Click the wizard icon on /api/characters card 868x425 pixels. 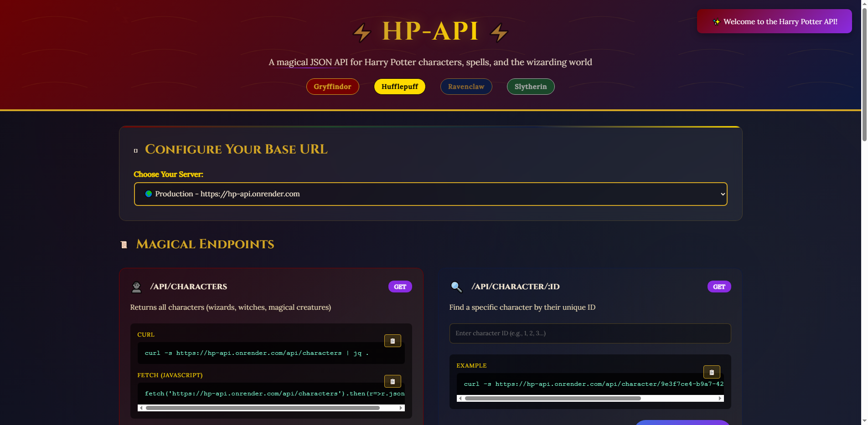(136, 286)
